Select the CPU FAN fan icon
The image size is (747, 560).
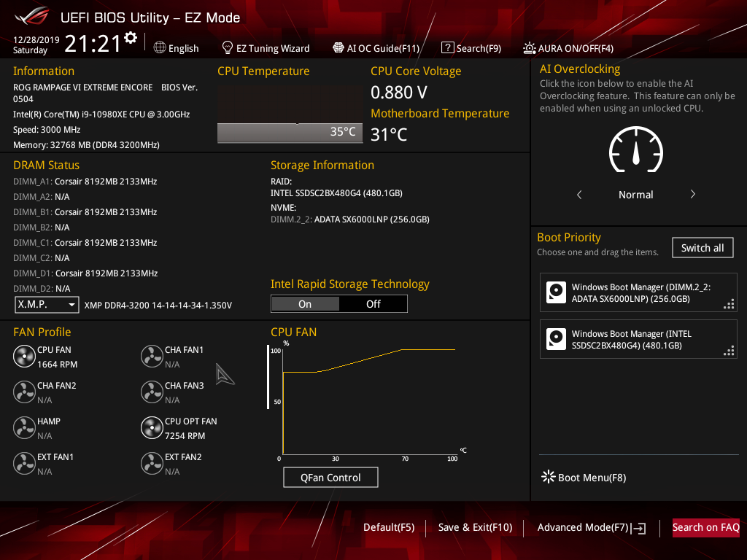tap(24, 356)
